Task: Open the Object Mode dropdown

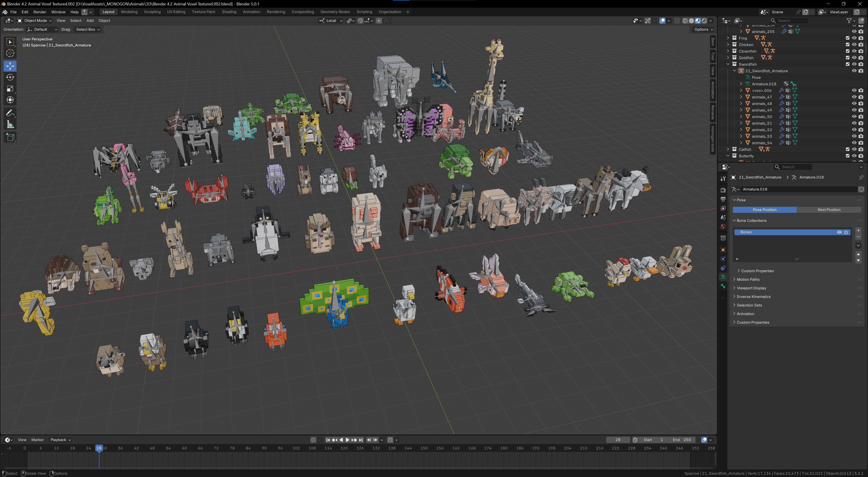Action: click(34, 21)
